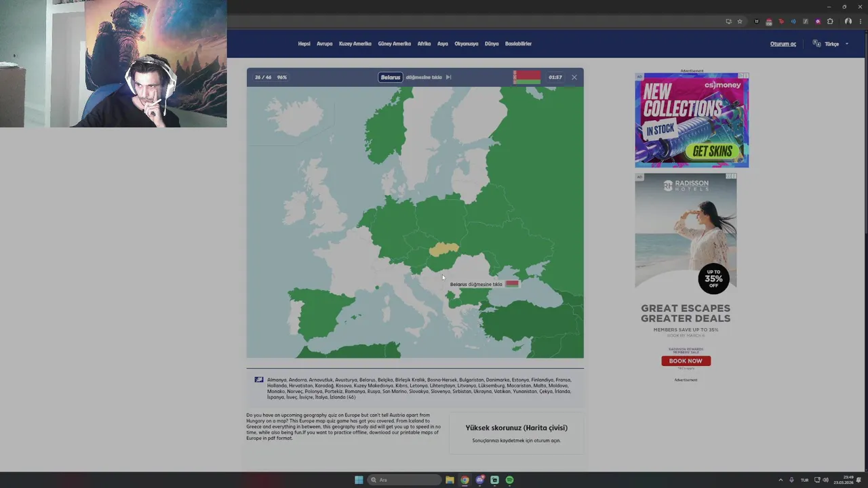Open the purple gear browser extension

(818, 21)
